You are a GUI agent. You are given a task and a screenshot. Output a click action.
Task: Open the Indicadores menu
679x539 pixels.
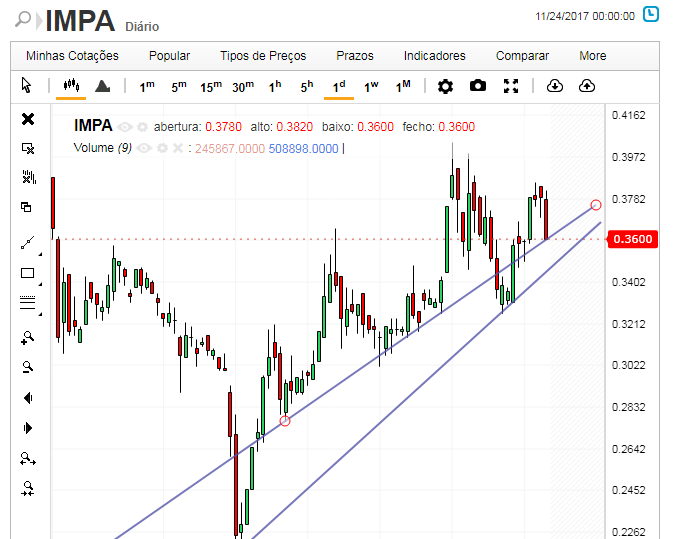click(x=434, y=56)
